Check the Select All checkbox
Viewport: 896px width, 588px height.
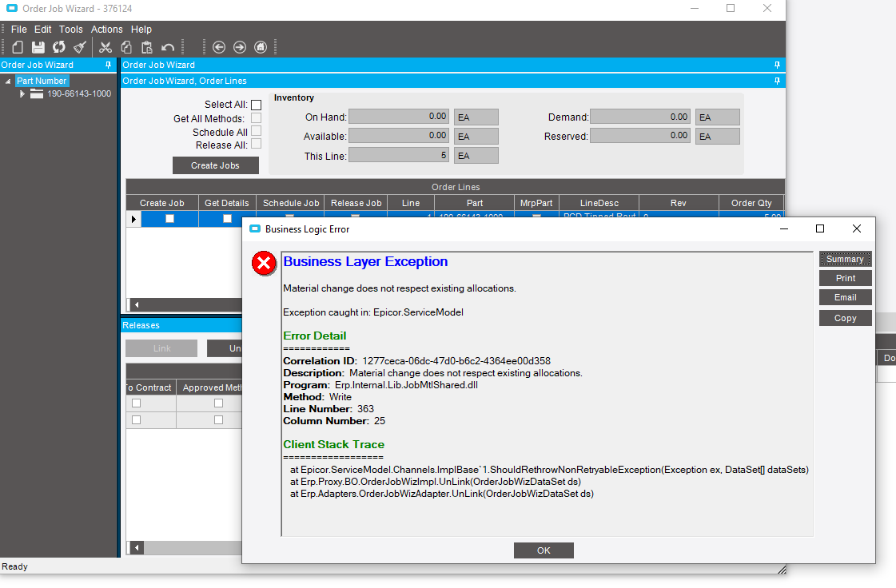256,105
